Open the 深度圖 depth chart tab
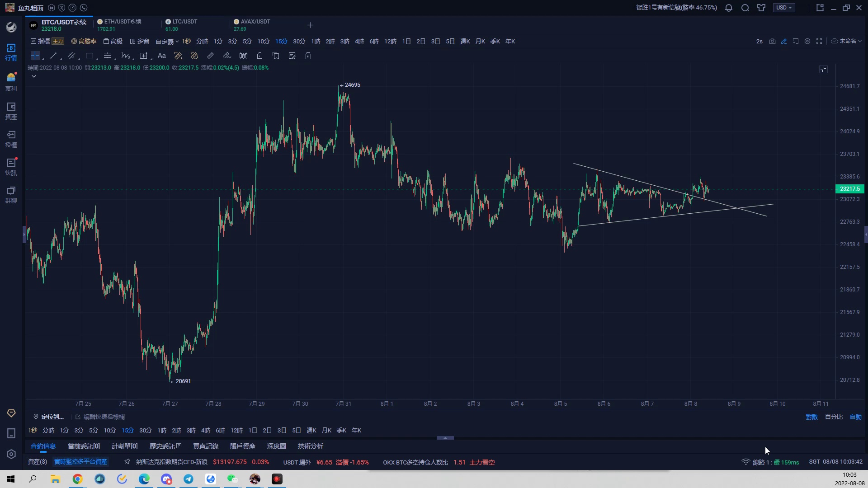The width and height of the screenshot is (868, 488). (x=276, y=446)
